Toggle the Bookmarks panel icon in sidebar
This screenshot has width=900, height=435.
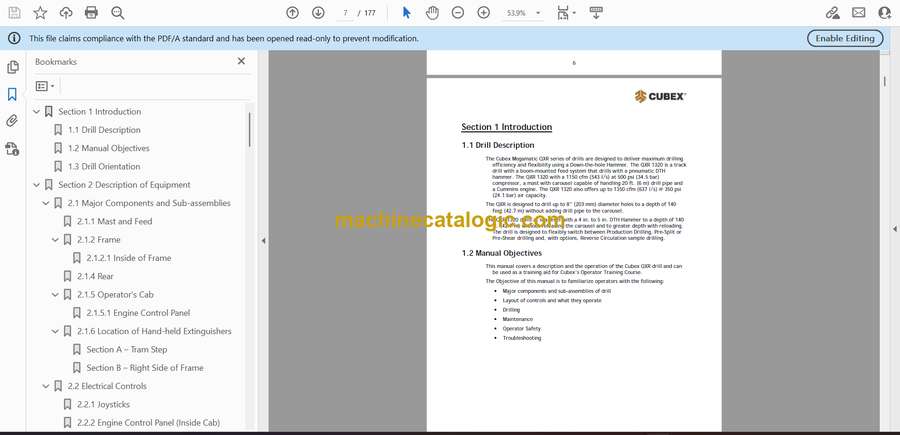click(13, 94)
